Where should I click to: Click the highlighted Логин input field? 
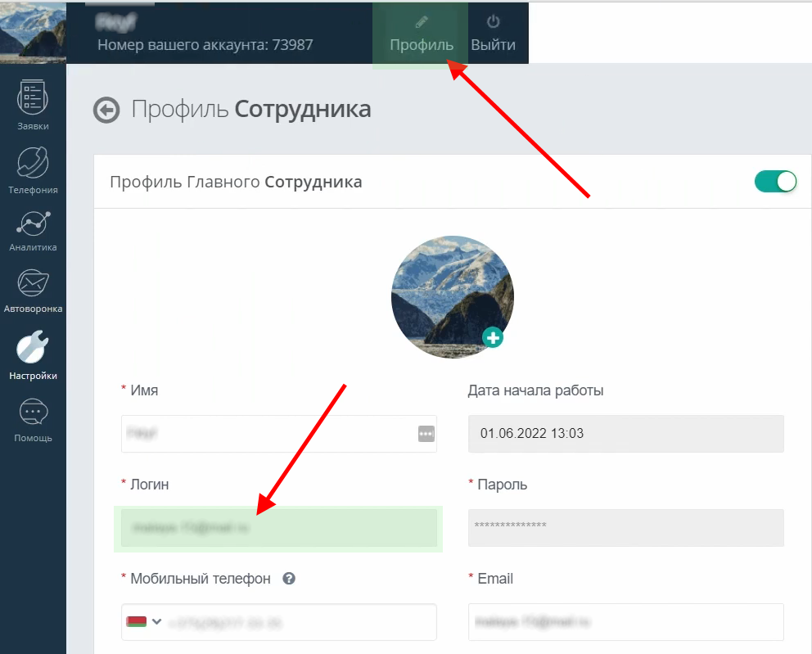coord(278,529)
